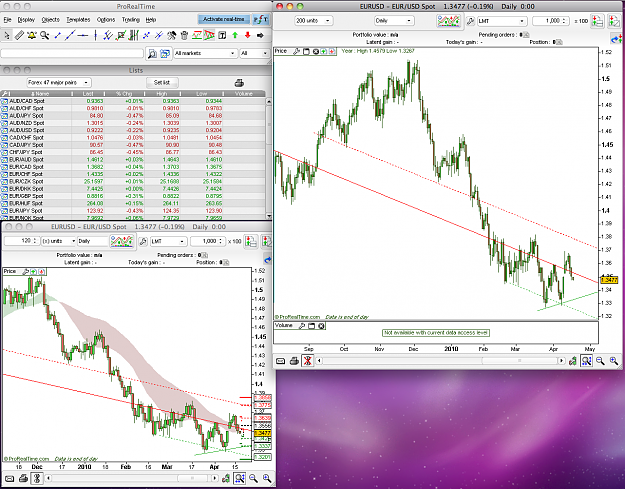This screenshot has width=625, height=489.
Task: Click the horizontal scrollbar in small chart window
Action: (x=132, y=478)
